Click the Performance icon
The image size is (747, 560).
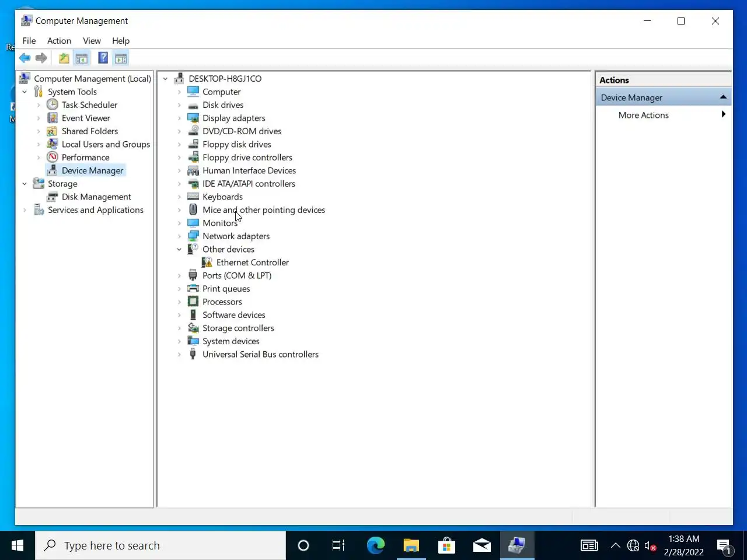point(53,157)
